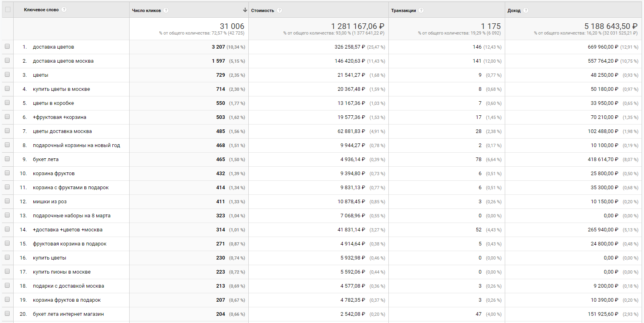Select revenue value 265 940,00 ₽
Image resolution: width=644 pixels, height=323 pixels.
pos(603,230)
